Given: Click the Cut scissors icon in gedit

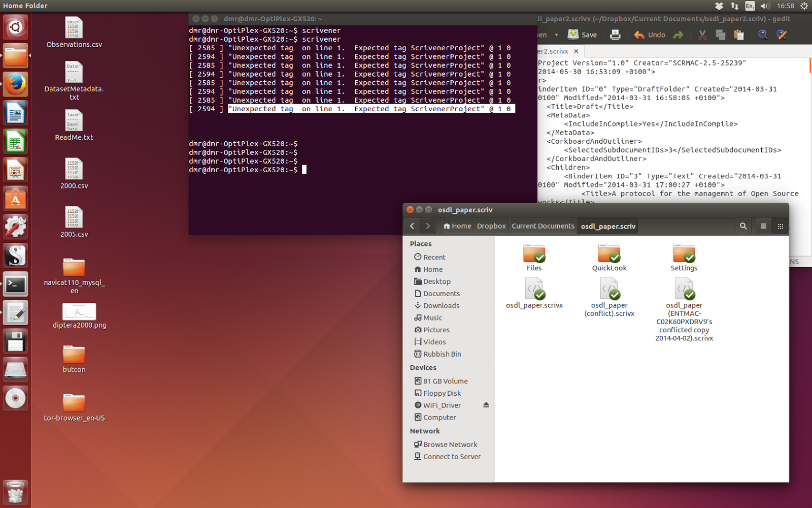Looking at the screenshot, I should pyautogui.click(x=702, y=35).
